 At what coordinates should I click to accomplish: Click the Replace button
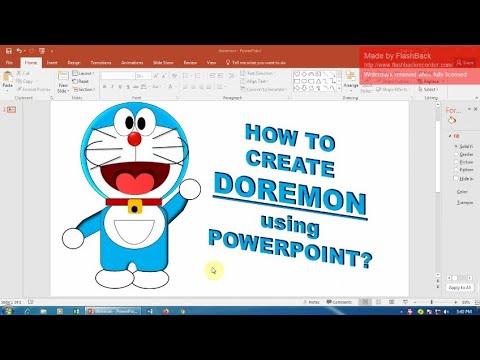429,81
